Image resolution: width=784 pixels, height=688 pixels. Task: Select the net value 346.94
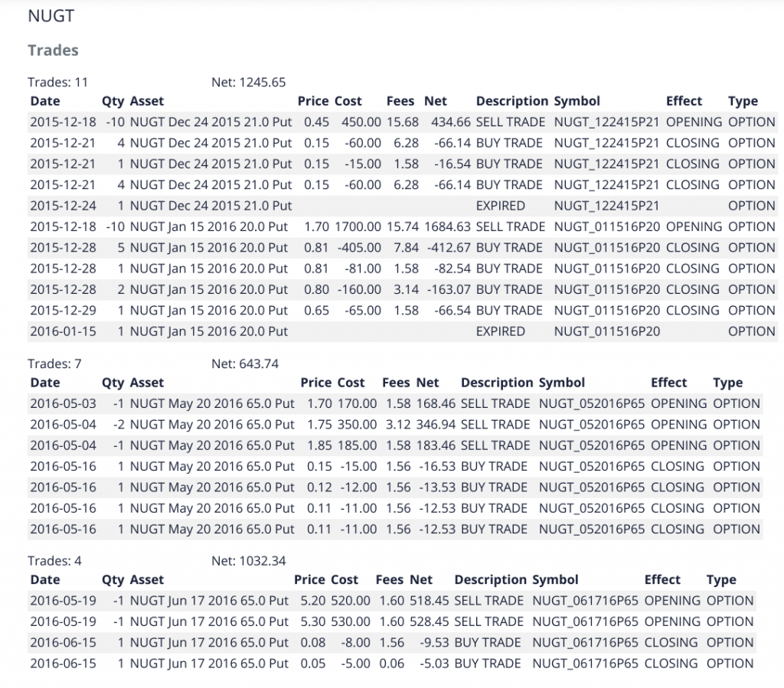pyautogui.click(x=436, y=425)
